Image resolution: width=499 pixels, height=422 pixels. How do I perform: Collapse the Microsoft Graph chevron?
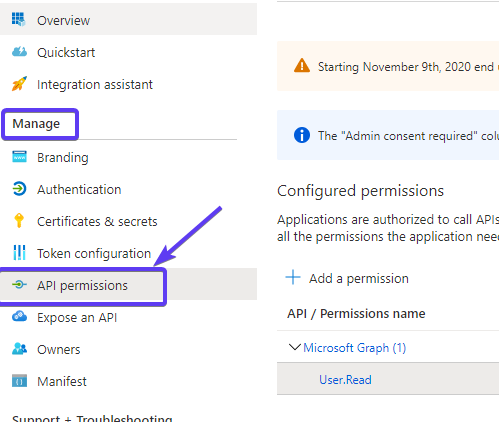pyautogui.click(x=294, y=347)
